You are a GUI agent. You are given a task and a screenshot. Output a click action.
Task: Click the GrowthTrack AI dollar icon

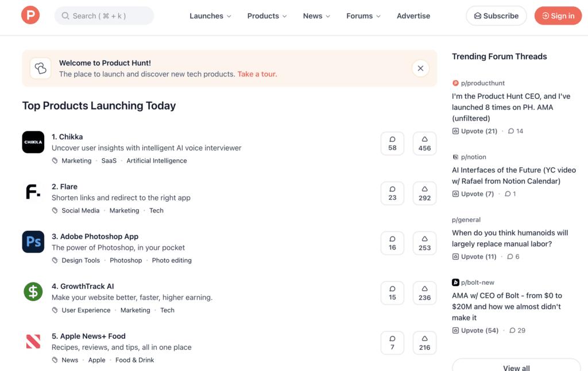point(33,292)
